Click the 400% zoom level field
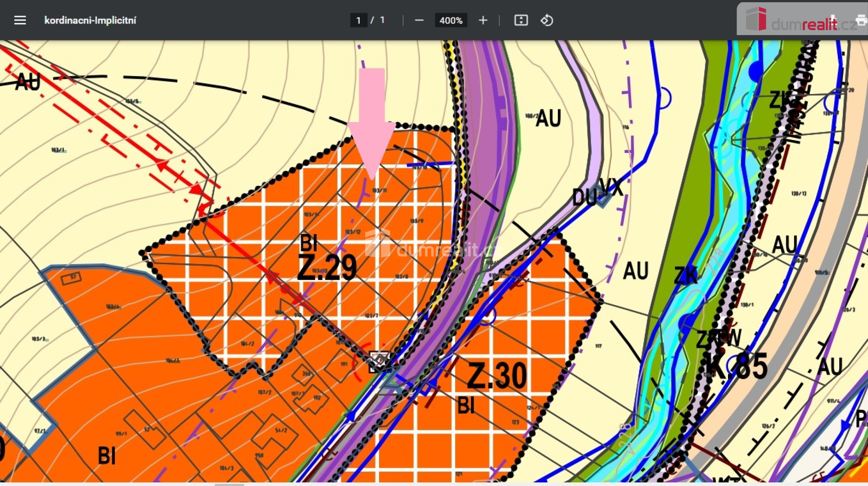 click(451, 20)
